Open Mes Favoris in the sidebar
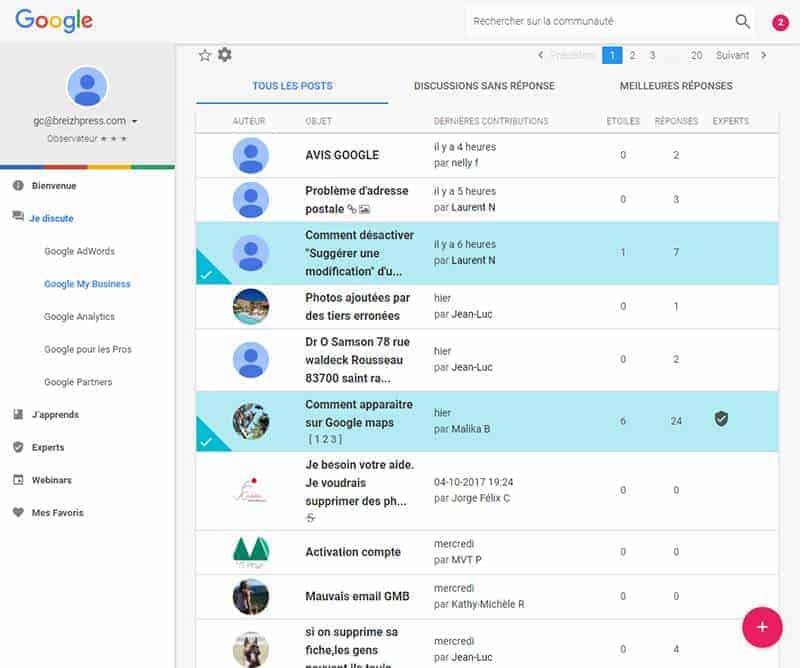The image size is (800, 668). click(x=58, y=512)
